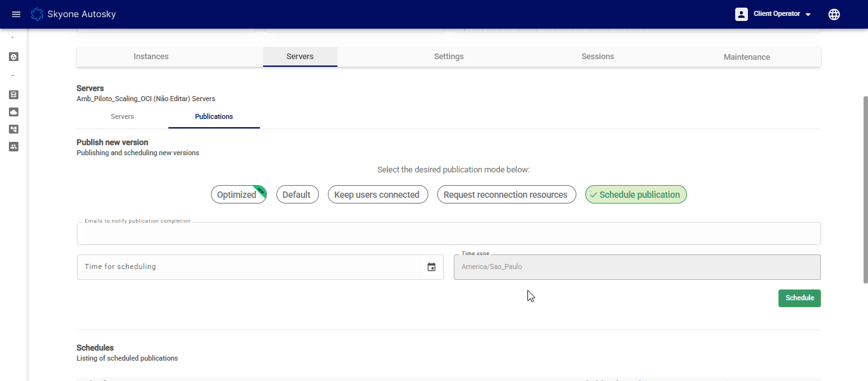The height and width of the screenshot is (381, 868).
Task: Open the language globe icon
Action: (834, 14)
